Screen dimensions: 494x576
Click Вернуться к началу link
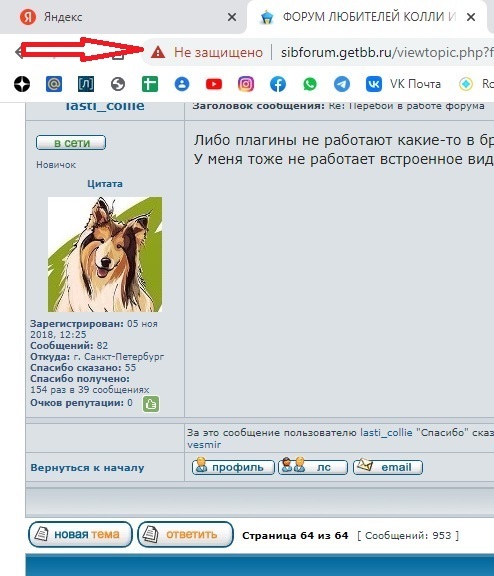(87, 468)
